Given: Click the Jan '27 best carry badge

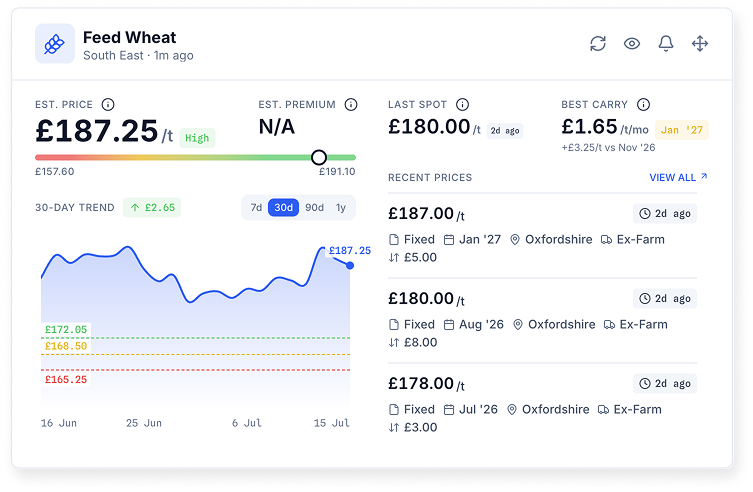Looking at the screenshot, I should click(681, 130).
